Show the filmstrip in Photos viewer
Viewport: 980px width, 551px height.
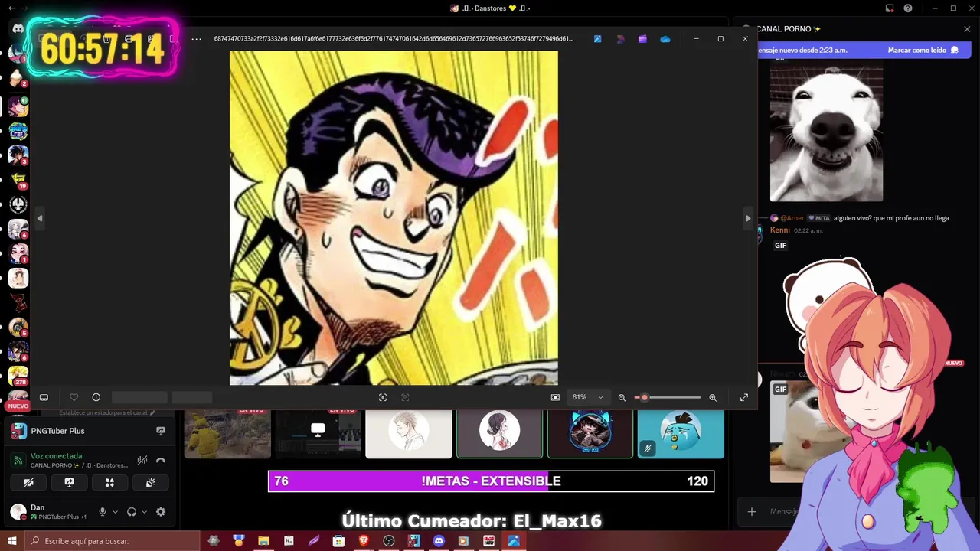(x=44, y=397)
